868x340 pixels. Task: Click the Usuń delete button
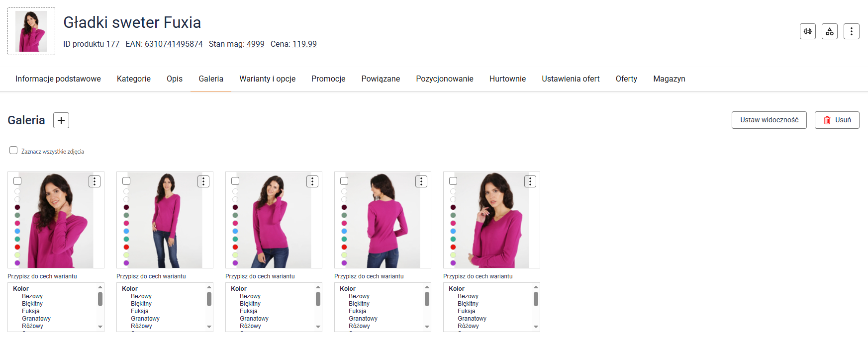tap(837, 120)
